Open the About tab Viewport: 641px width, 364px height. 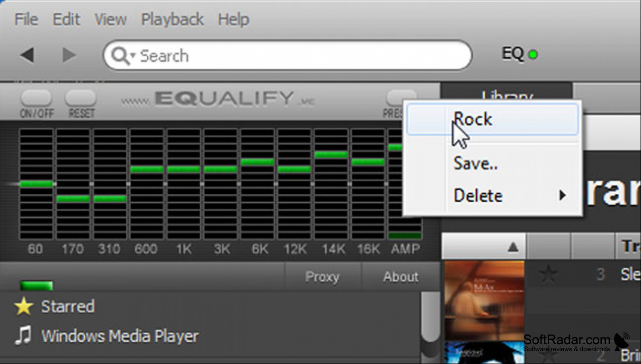pos(401,276)
